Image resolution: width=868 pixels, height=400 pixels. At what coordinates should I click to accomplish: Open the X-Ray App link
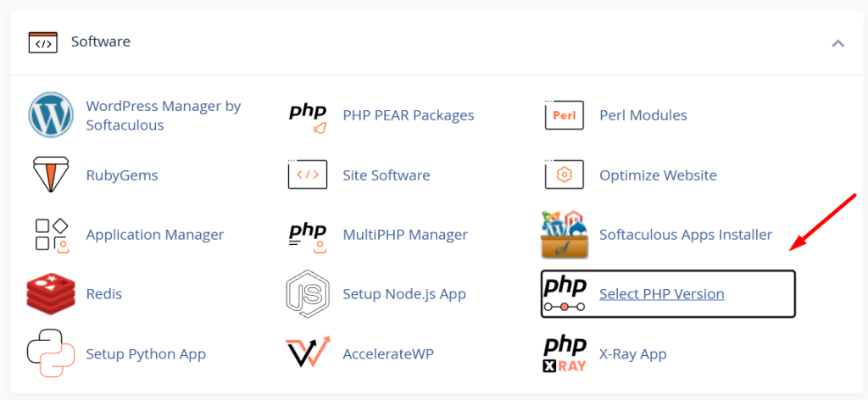pyautogui.click(x=632, y=353)
